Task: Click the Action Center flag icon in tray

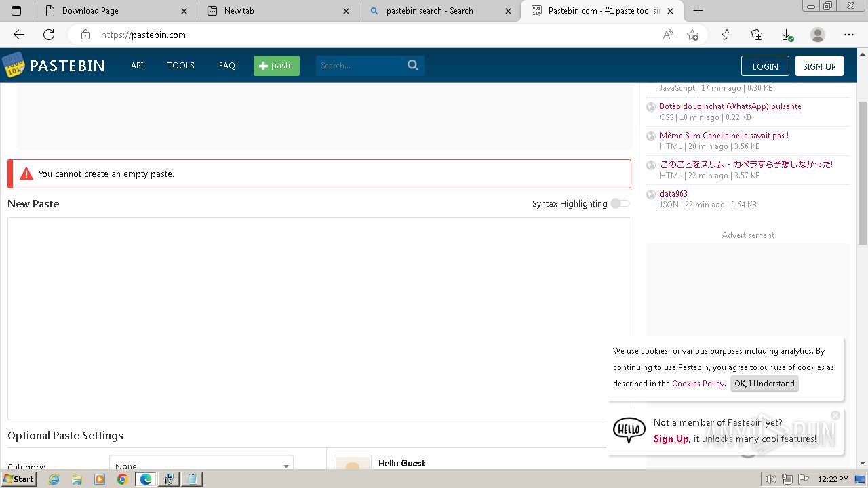Action: (804, 479)
